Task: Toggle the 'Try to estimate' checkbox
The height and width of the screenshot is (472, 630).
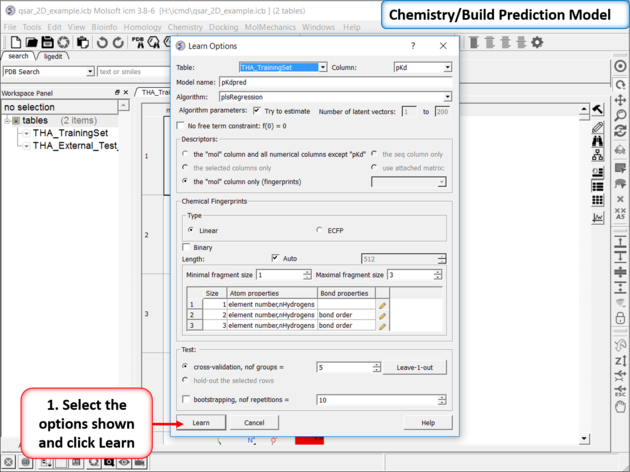Action: [x=257, y=111]
